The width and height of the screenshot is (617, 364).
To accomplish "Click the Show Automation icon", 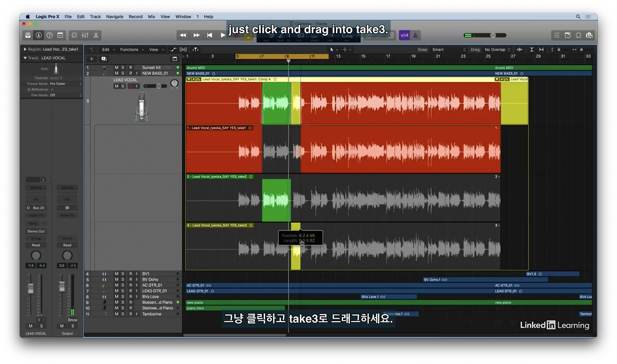I will pos(174,50).
